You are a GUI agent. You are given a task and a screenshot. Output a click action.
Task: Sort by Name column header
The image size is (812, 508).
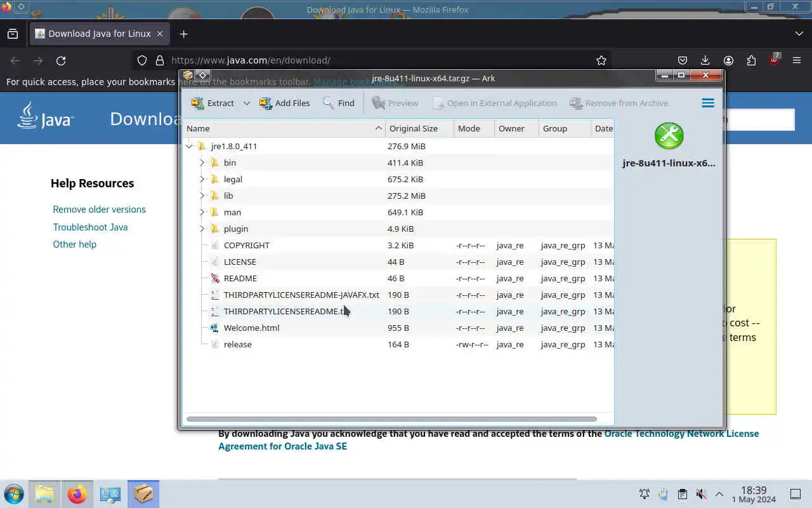[x=284, y=128]
